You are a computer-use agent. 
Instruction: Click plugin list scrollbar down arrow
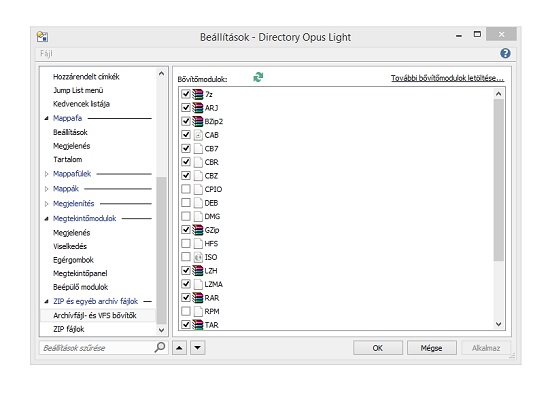tap(498, 324)
